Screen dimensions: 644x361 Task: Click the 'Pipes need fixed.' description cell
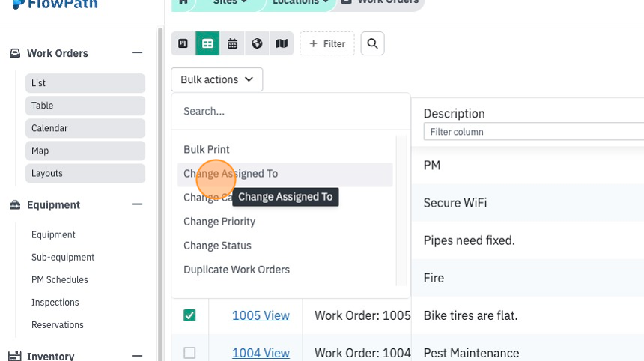coord(527,240)
